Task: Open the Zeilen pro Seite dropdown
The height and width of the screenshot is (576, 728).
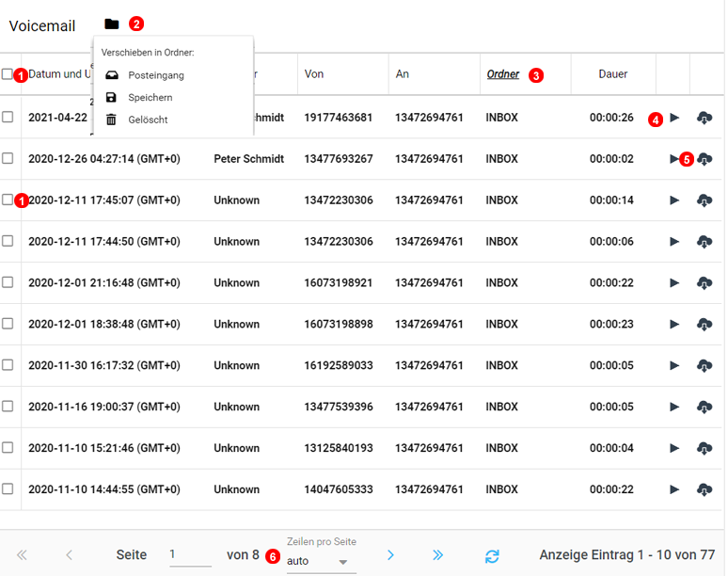Action: [x=321, y=561]
